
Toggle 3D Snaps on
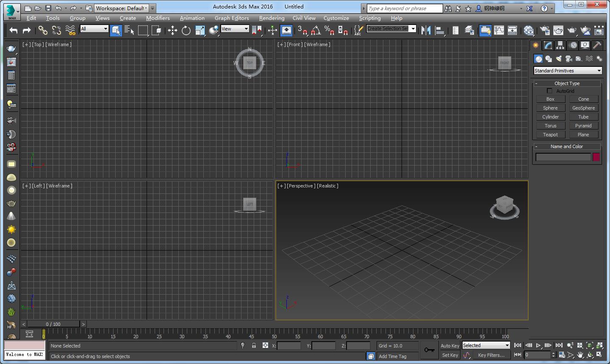pos(302,30)
